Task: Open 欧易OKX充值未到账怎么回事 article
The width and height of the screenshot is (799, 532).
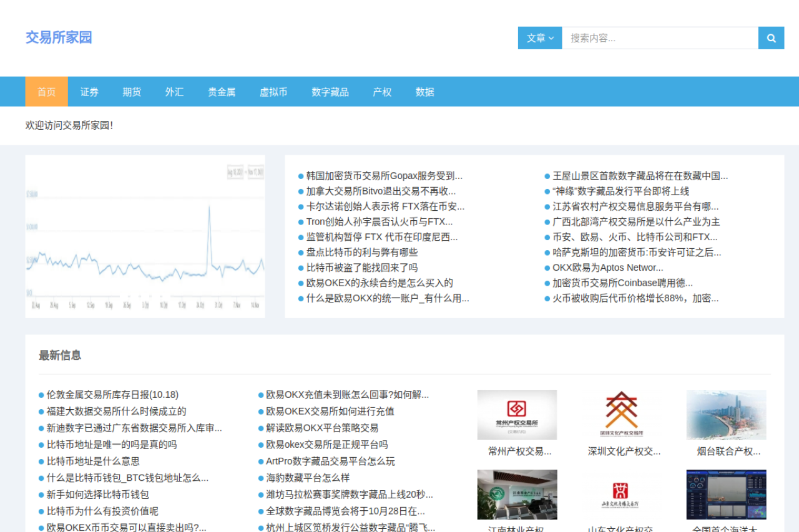Action: [x=347, y=394]
